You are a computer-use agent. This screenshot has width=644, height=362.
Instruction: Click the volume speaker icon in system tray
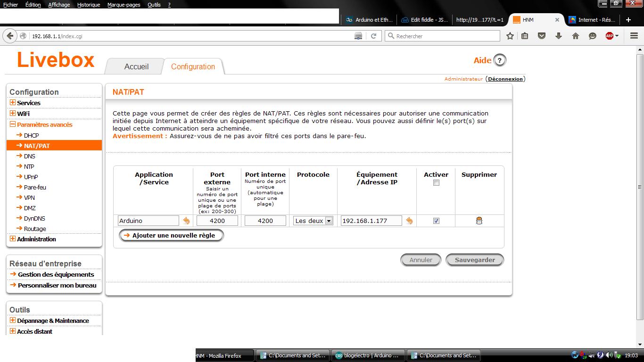(x=608, y=355)
